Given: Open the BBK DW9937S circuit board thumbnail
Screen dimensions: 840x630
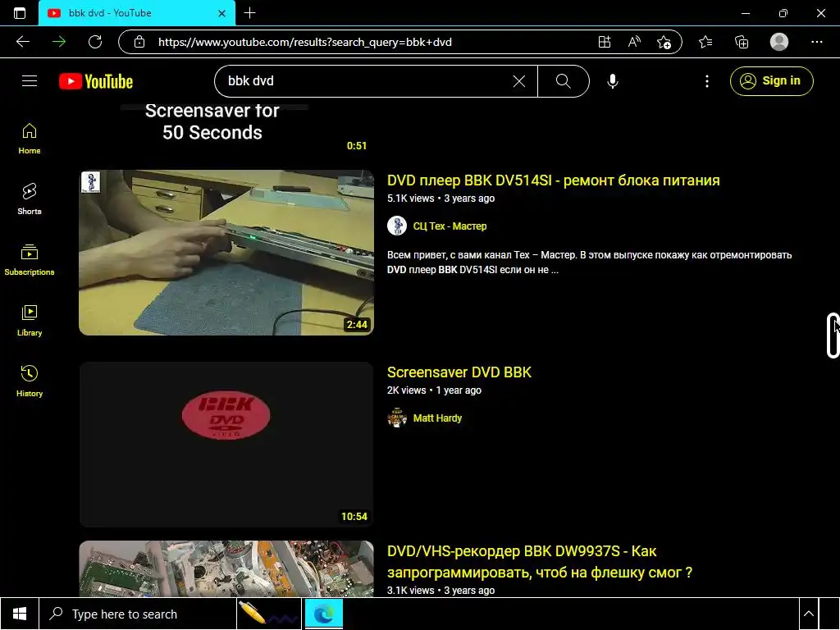Looking at the screenshot, I should [226, 569].
